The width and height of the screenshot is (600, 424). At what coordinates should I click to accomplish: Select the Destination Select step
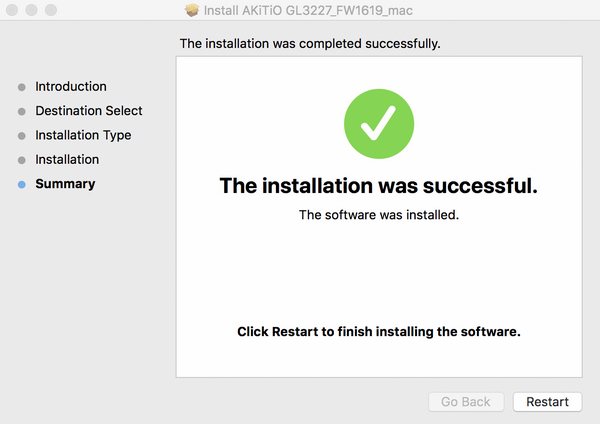click(x=89, y=111)
